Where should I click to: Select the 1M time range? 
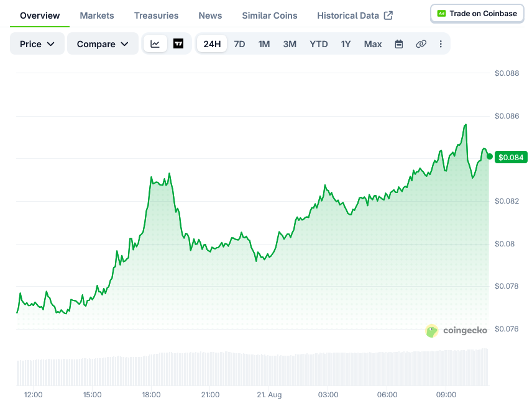pyautogui.click(x=264, y=44)
